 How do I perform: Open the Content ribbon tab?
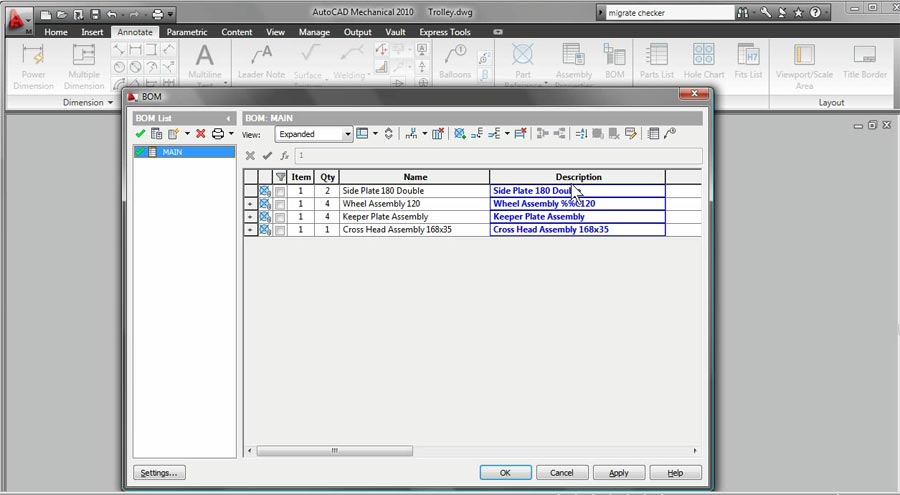tap(236, 32)
